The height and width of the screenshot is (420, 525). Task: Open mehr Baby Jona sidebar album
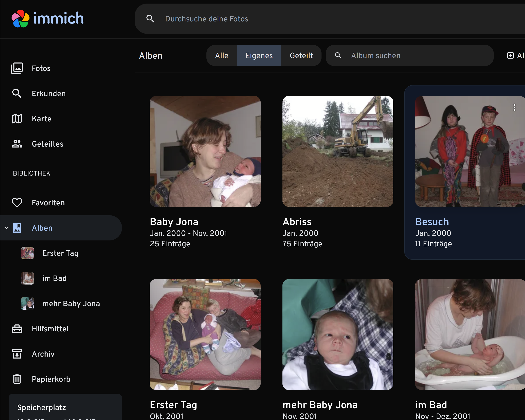pos(71,304)
